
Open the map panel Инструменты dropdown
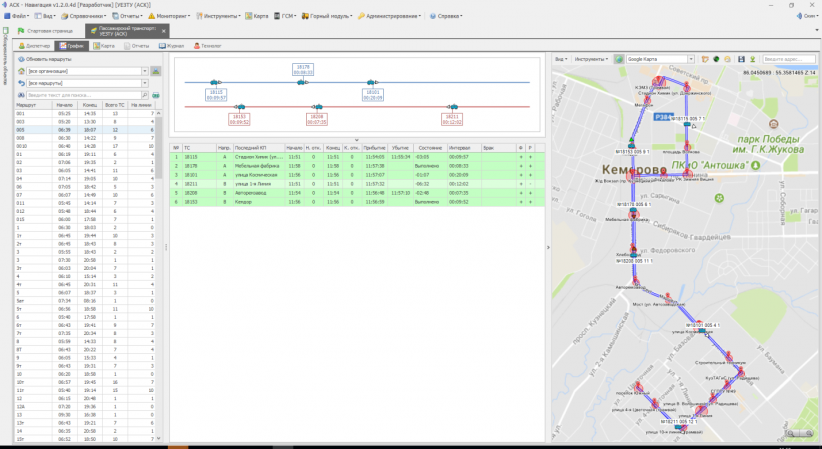point(591,59)
